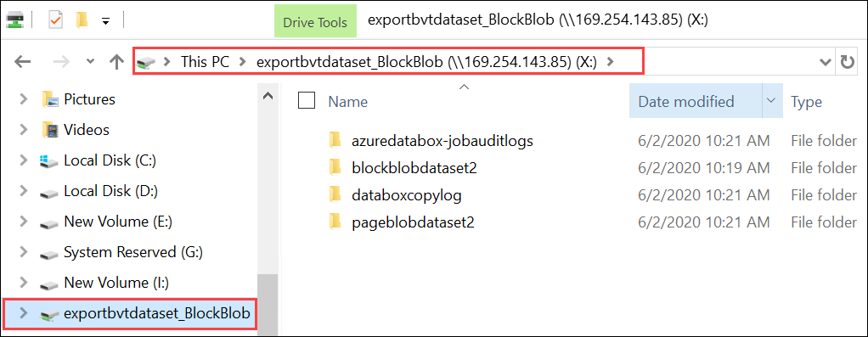Select New Volume (I:) in navigation pane
868x337 pixels.
pos(116,283)
